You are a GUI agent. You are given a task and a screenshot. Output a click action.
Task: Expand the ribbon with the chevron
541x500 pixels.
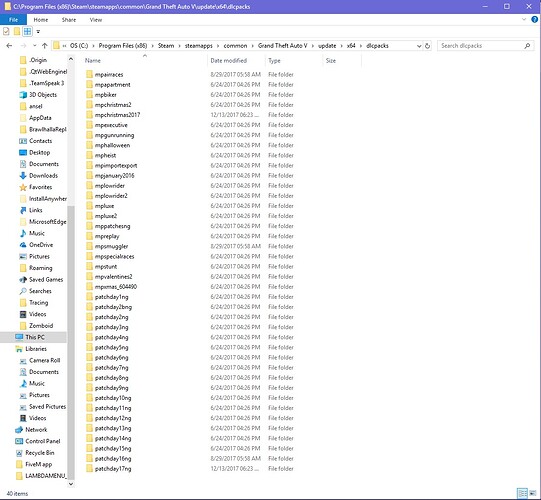point(524,20)
